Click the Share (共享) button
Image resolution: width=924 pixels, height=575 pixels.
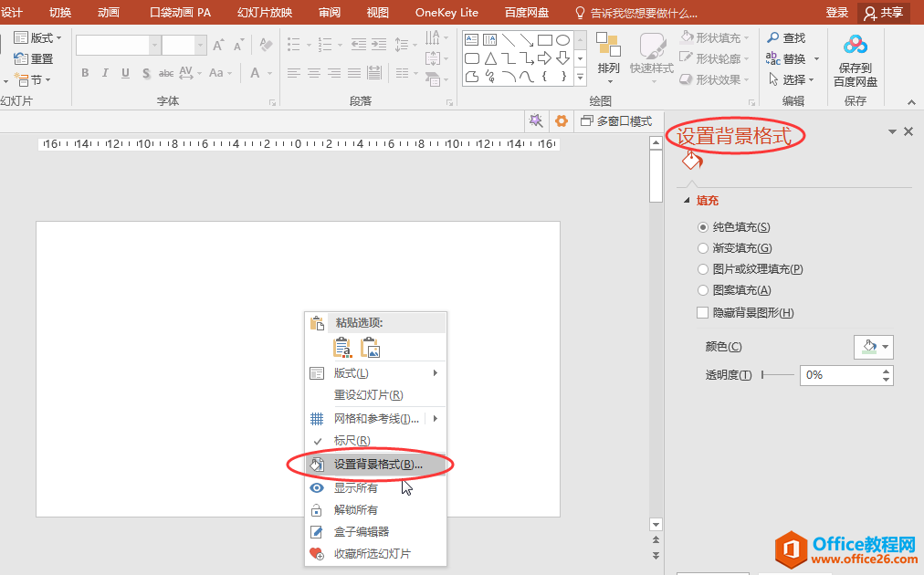tap(884, 13)
